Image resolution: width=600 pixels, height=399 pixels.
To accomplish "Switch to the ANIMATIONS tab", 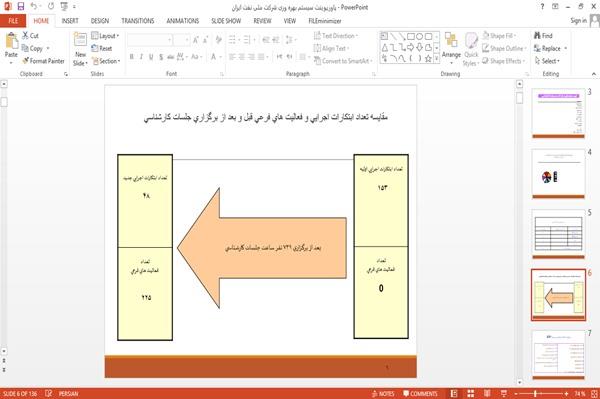I will coord(183,21).
